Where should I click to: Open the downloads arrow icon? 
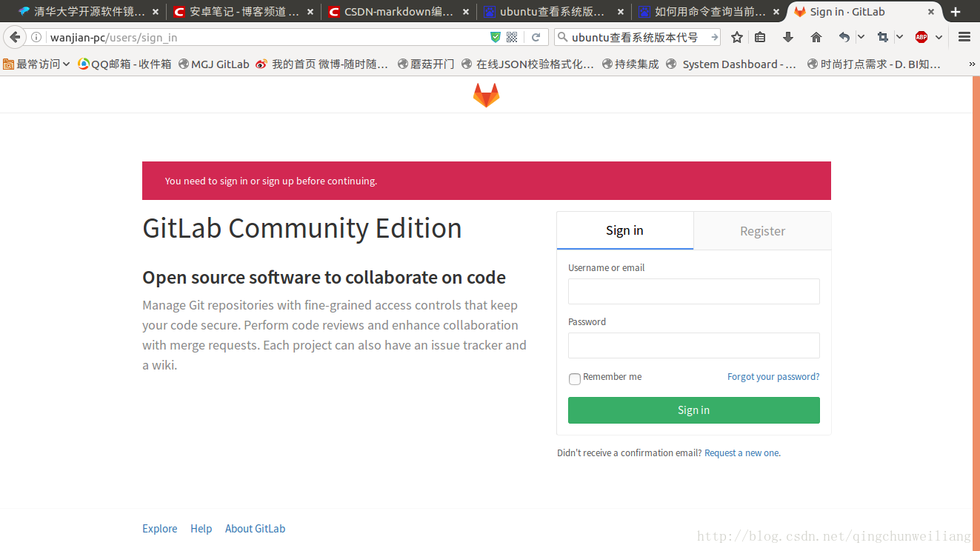tap(788, 37)
